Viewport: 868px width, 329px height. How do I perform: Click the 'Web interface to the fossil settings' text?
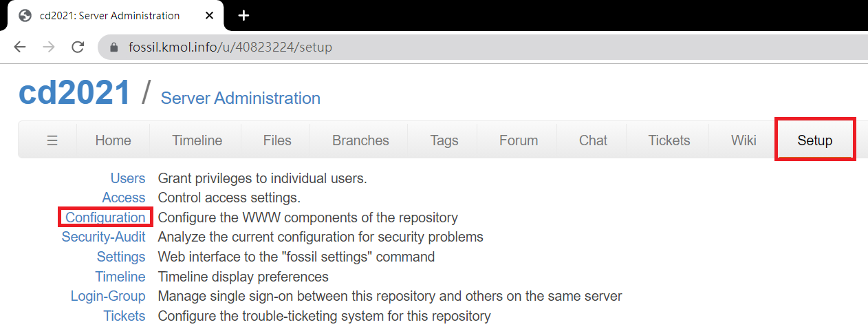[296, 257]
